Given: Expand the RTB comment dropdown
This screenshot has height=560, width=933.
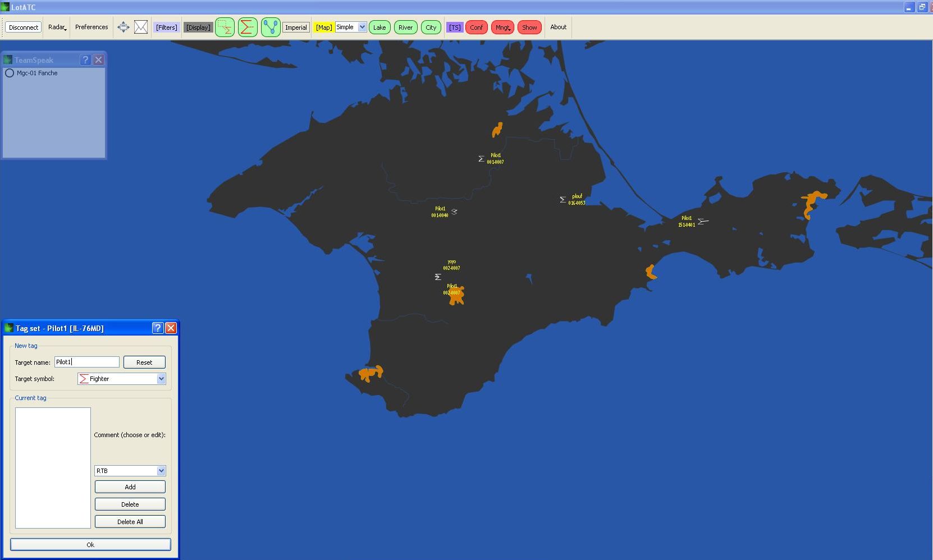Looking at the screenshot, I should (161, 471).
